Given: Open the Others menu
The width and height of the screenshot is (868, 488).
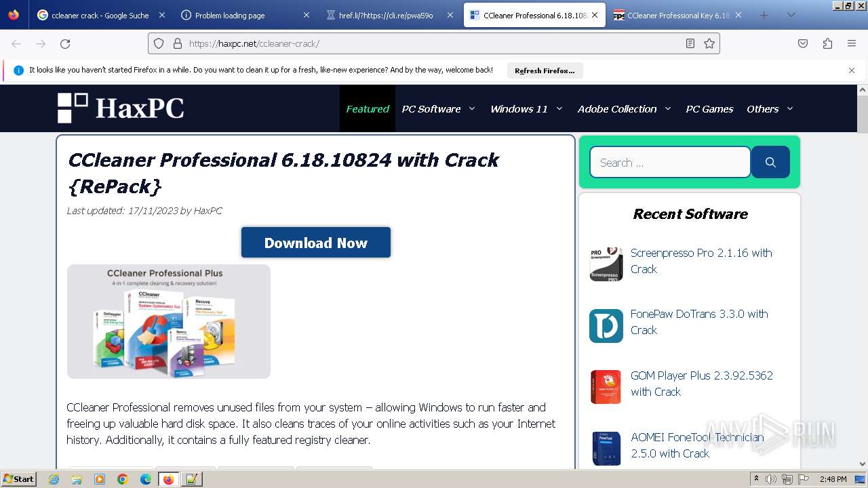Looking at the screenshot, I should pyautogui.click(x=763, y=108).
